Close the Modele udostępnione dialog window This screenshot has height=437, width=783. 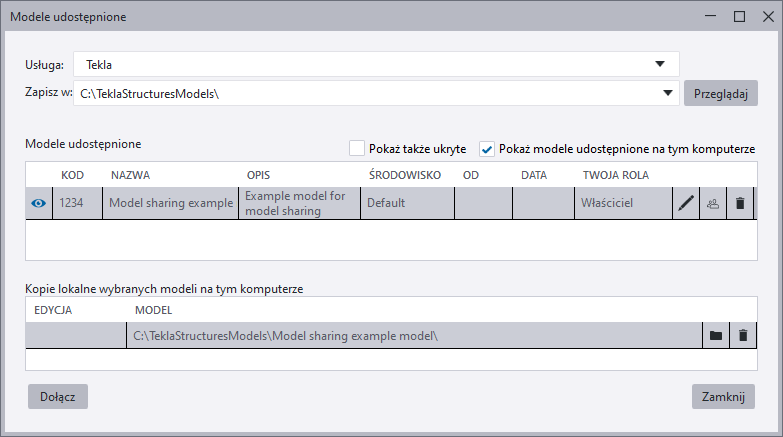coord(768,16)
